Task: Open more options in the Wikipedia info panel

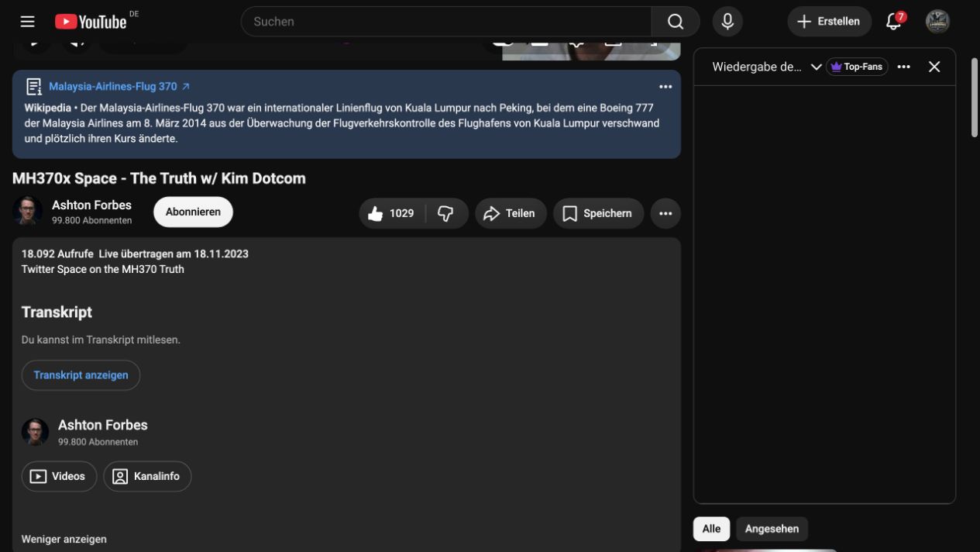Action: point(665,87)
